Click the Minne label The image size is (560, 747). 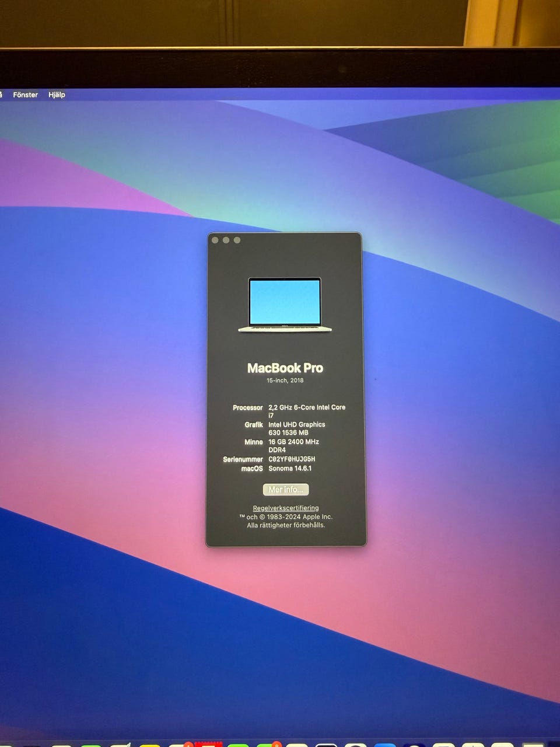point(254,442)
